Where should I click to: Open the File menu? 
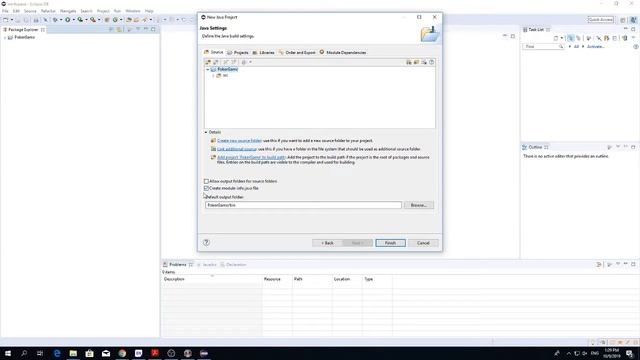(x=5, y=11)
